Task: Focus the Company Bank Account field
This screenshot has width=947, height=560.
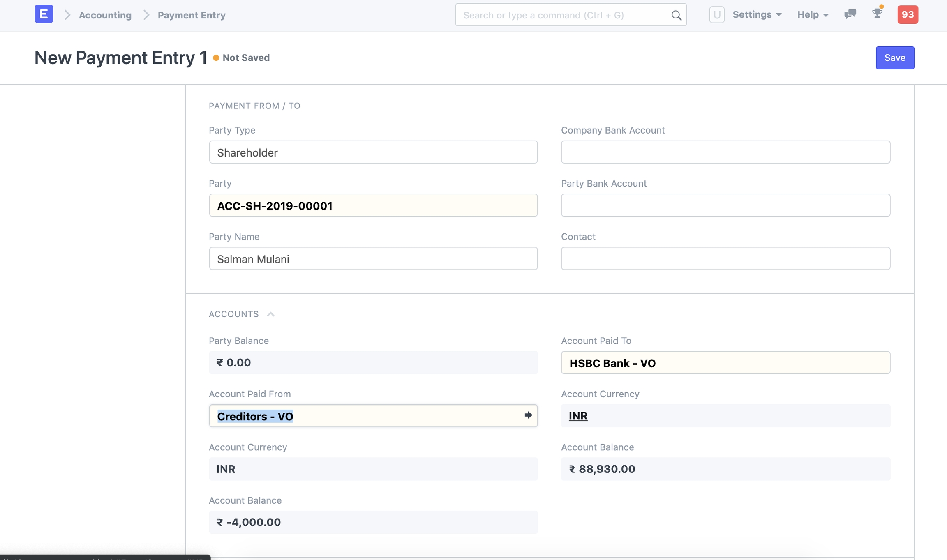Action: (x=725, y=152)
